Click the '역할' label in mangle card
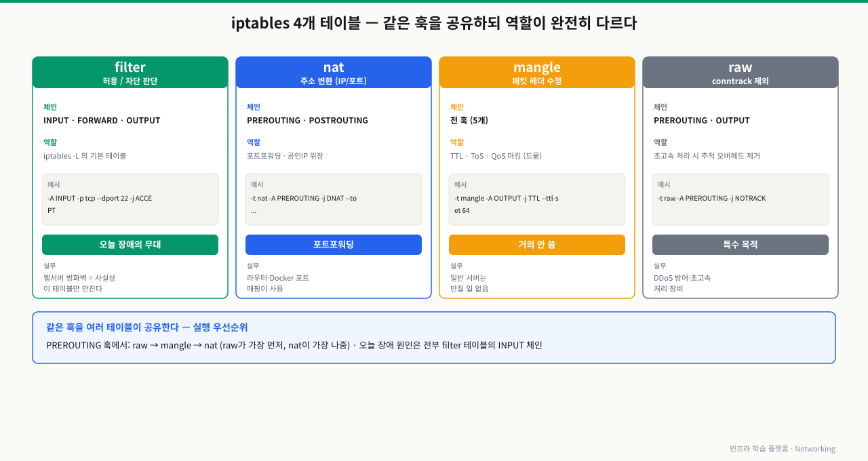The height and width of the screenshot is (461, 868). (x=457, y=142)
